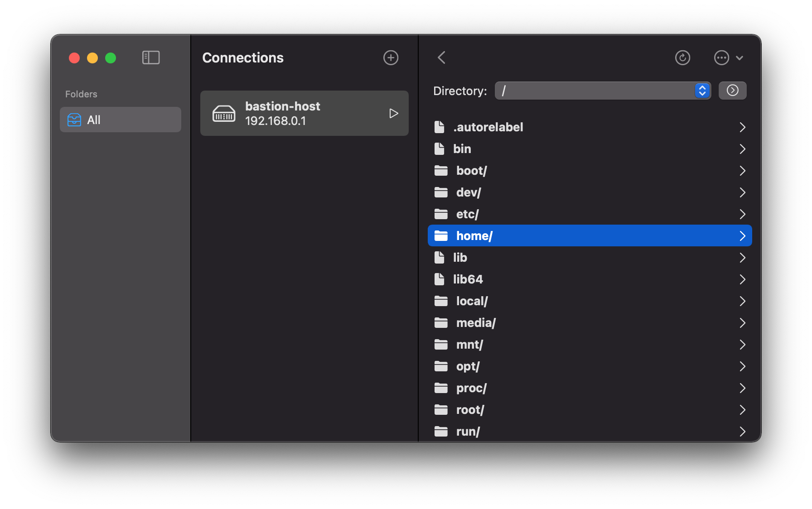
Task: Click inside the Directory path input field
Action: pos(589,91)
